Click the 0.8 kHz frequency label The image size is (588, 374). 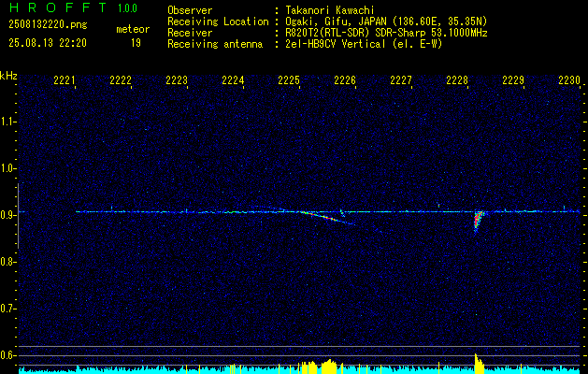(6, 262)
